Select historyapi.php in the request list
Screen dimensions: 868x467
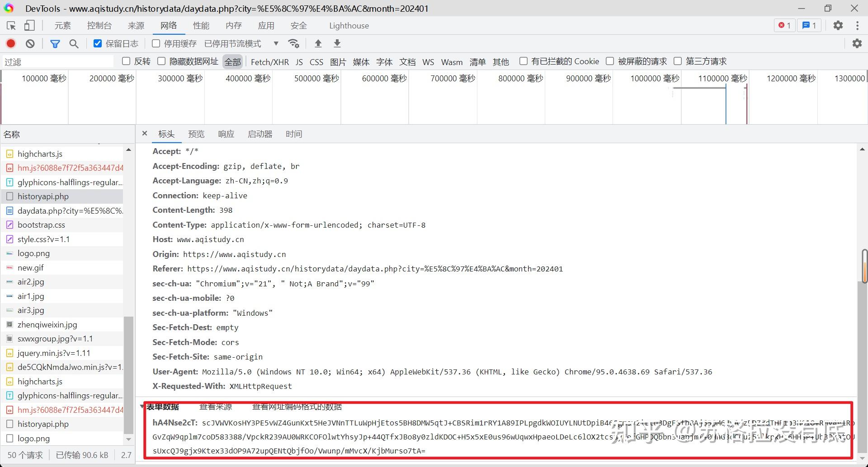coord(43,196)
